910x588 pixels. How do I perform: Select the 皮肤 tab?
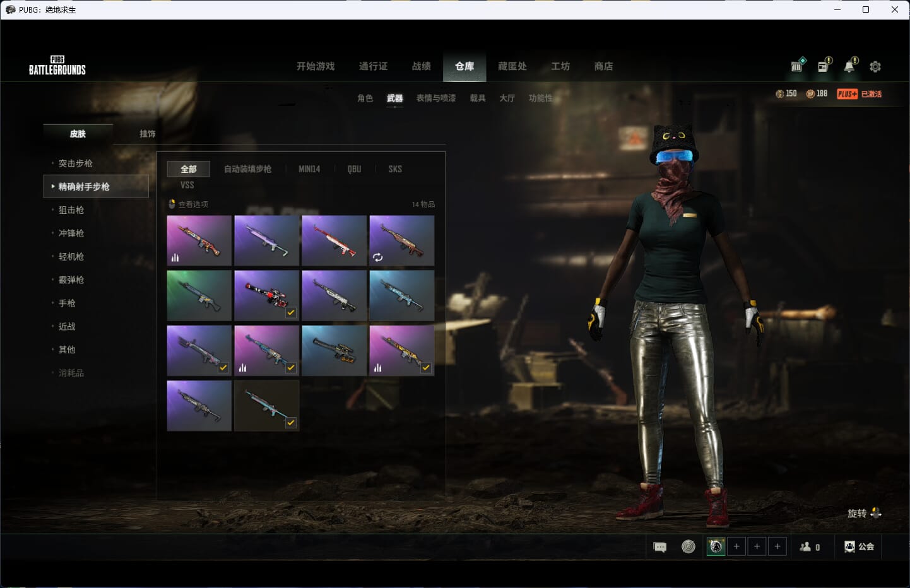[x=78, y=134]
